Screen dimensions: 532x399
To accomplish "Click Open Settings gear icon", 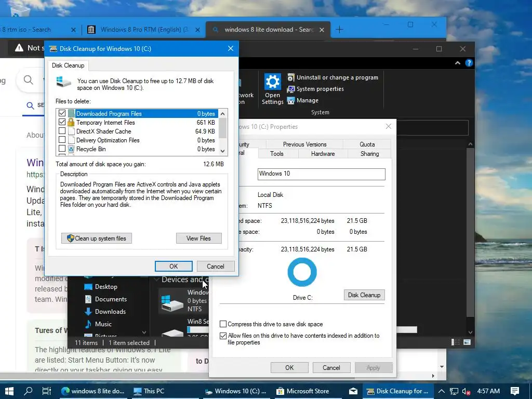I will (272, 82).
